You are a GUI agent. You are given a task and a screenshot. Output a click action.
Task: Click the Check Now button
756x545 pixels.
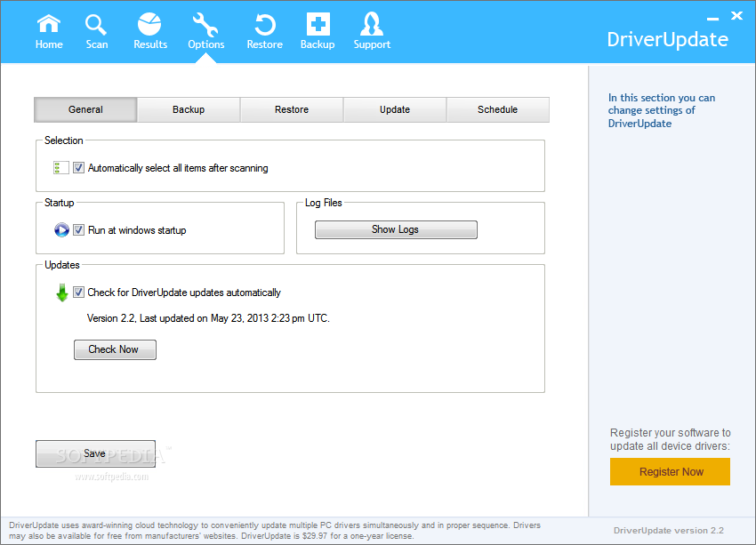(115, 349)
